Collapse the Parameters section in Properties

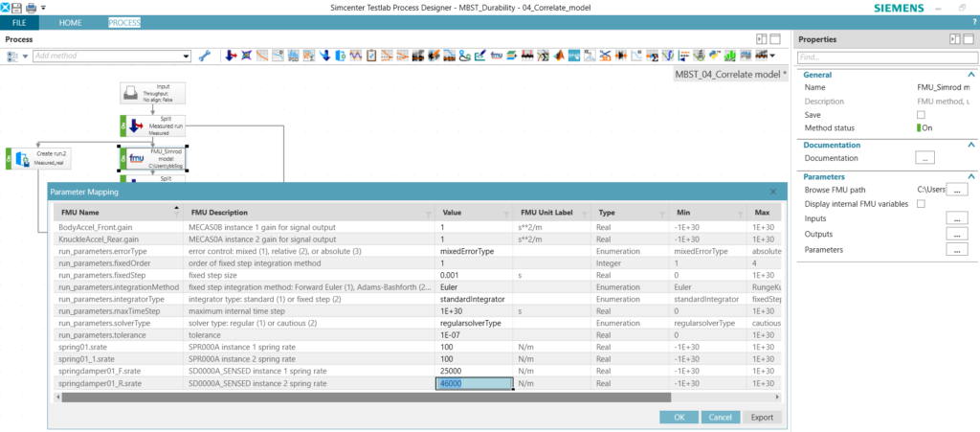[971, 176]
